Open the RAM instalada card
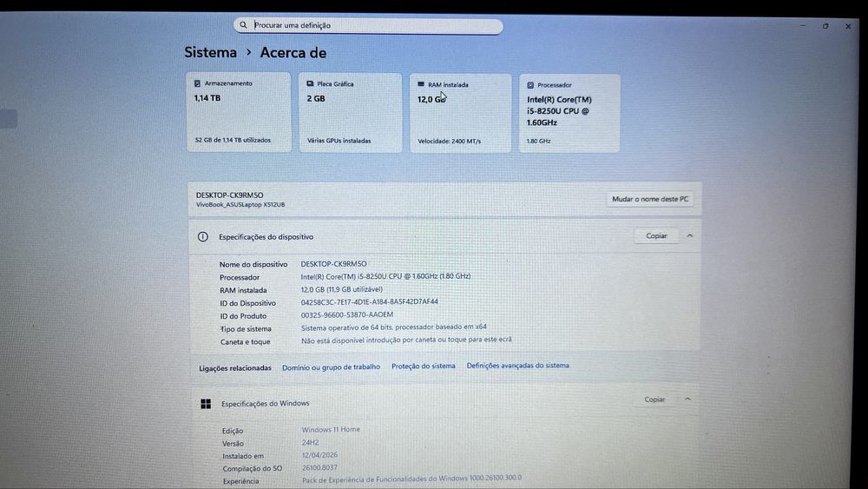The height and width of the screenshot is (489, 868). pos(461,113)
